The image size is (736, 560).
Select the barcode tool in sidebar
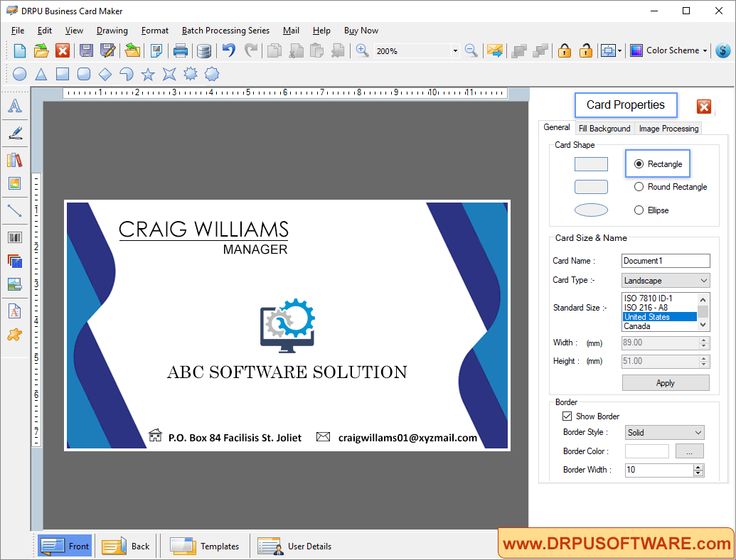coord(15,237)
